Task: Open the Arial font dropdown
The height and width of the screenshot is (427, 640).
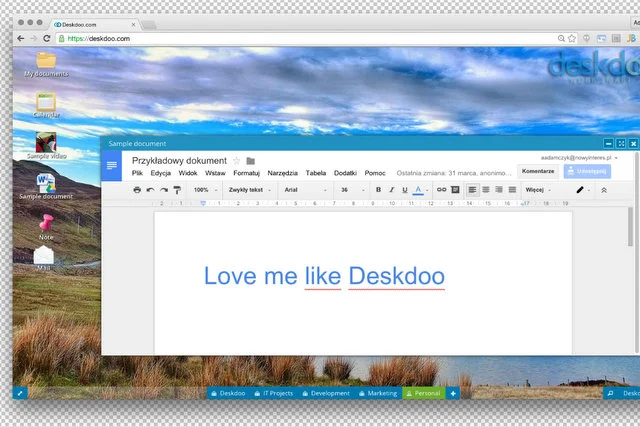Action: click(x=306, y=190)
